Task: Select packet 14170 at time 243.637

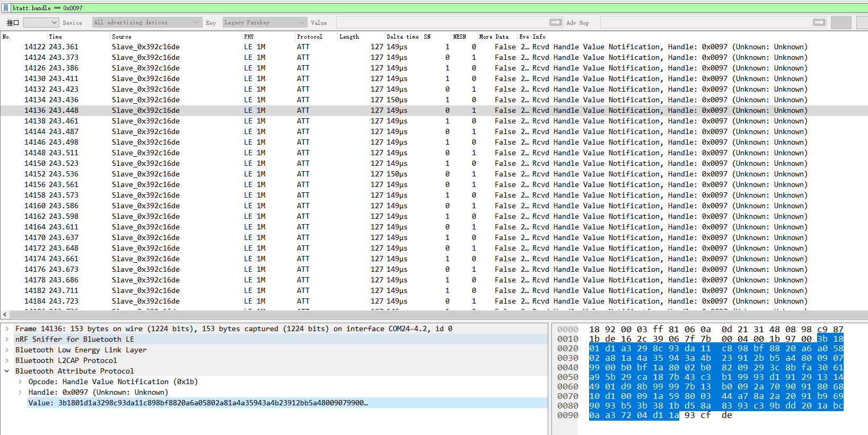Action: pos(434,237)
